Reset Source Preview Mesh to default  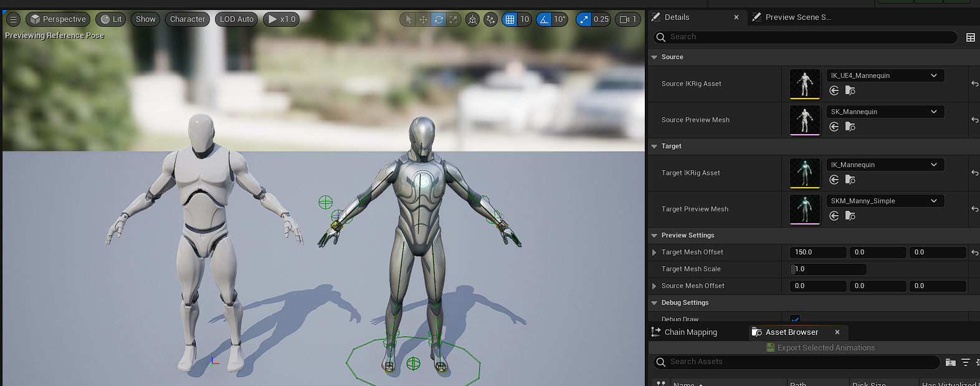975,120
